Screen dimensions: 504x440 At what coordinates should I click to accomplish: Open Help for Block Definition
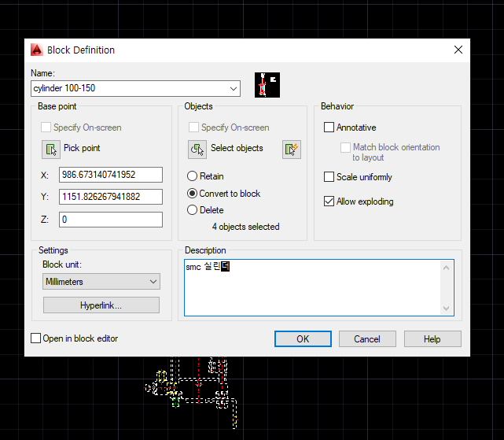(432, 339)
